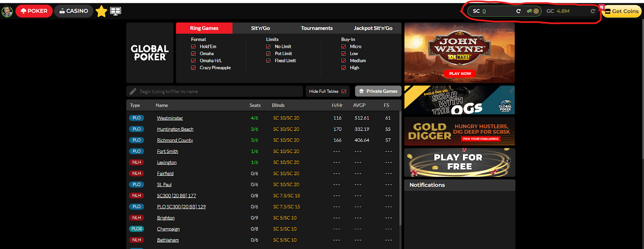Open the POKER section
Screen dimensions: 644x249
(x=34, y=11)
